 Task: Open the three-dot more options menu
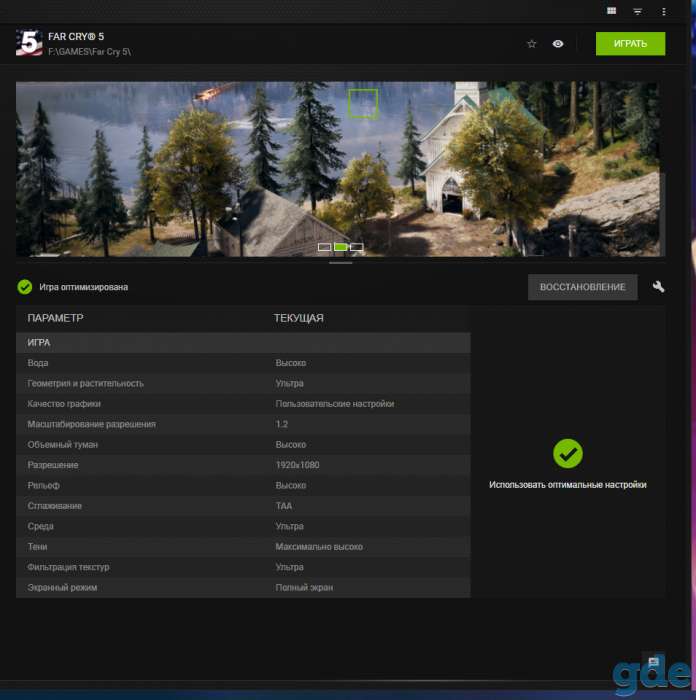point(664,11)
